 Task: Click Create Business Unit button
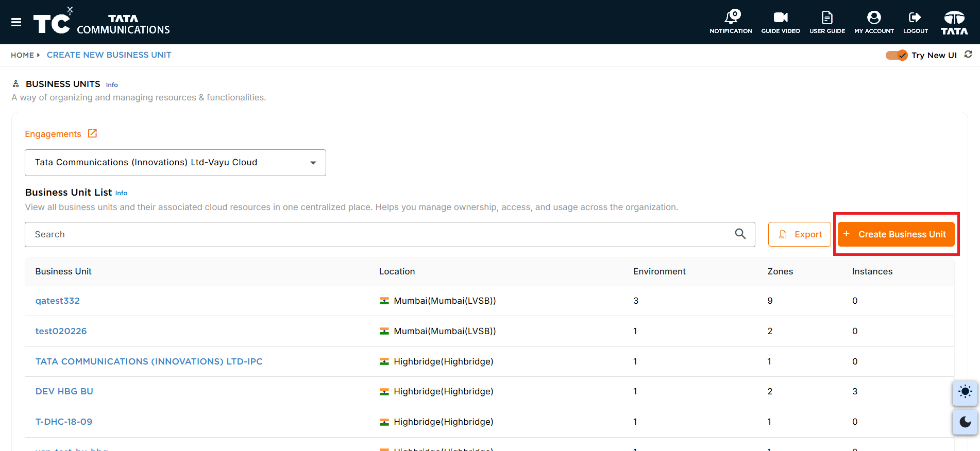(x=896, y=234)
